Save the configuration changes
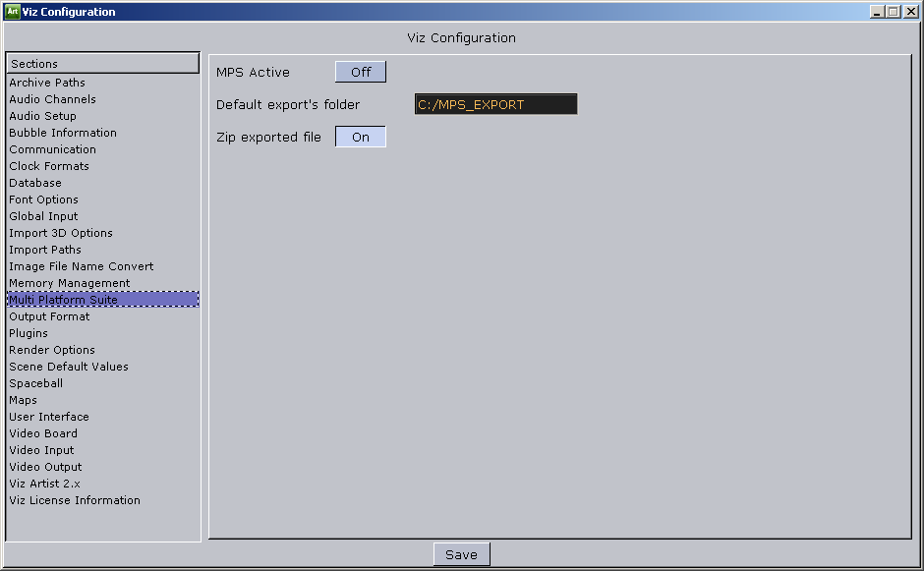The image size is (924, 571). coord(461,553)
